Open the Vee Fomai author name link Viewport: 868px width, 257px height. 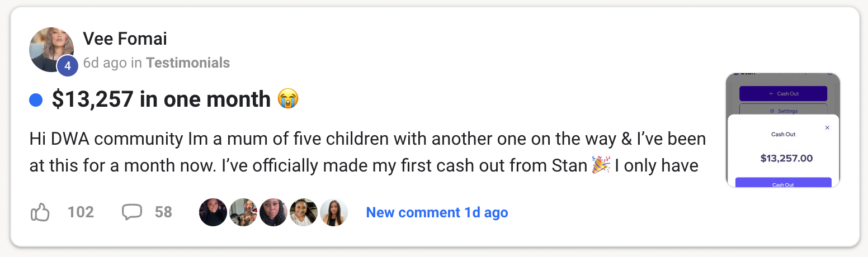tap(125, 39)
